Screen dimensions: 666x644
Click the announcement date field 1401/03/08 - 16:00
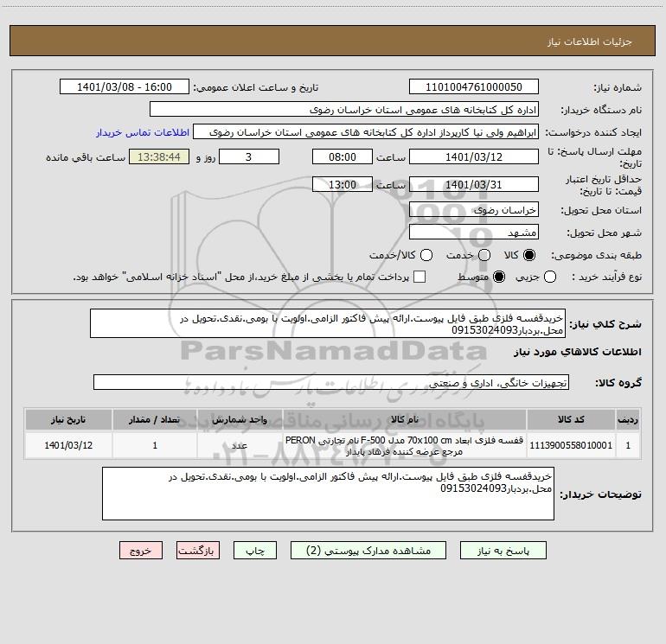point(125,87)
